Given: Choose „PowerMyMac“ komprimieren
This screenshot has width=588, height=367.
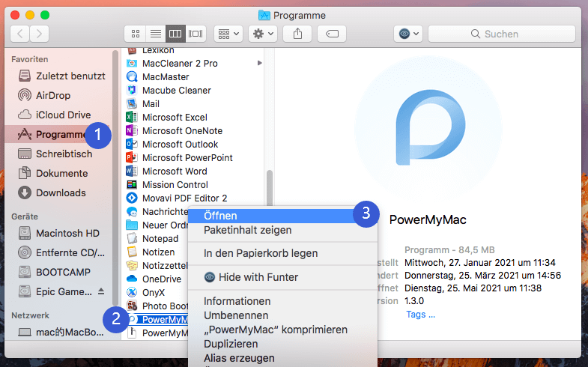Looking at the screenshot, I should coord(282,330).
